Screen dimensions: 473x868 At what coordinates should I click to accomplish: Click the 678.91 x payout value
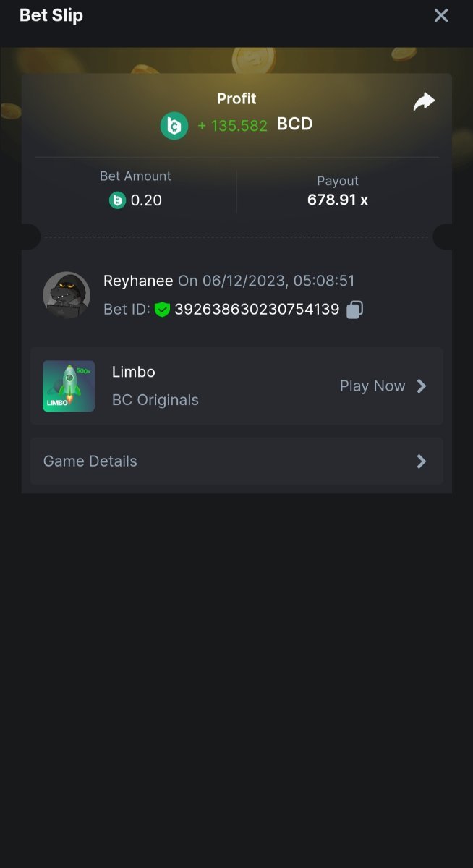(x=338, y=200)
